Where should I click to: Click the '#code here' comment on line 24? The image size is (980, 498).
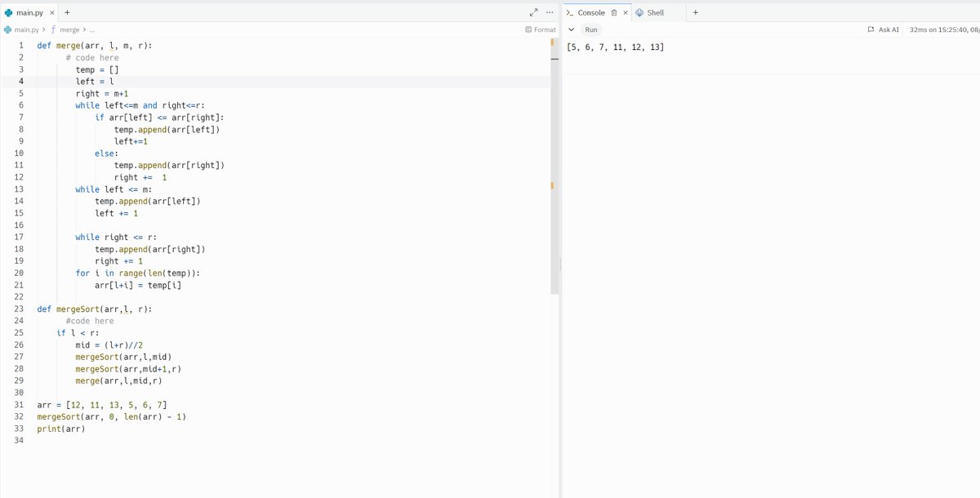90,321
